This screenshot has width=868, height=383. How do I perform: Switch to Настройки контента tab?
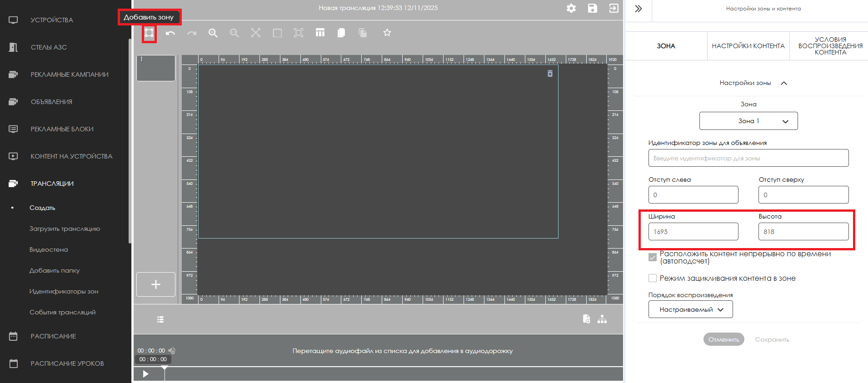pyautogui.click(x=748, y=46)
